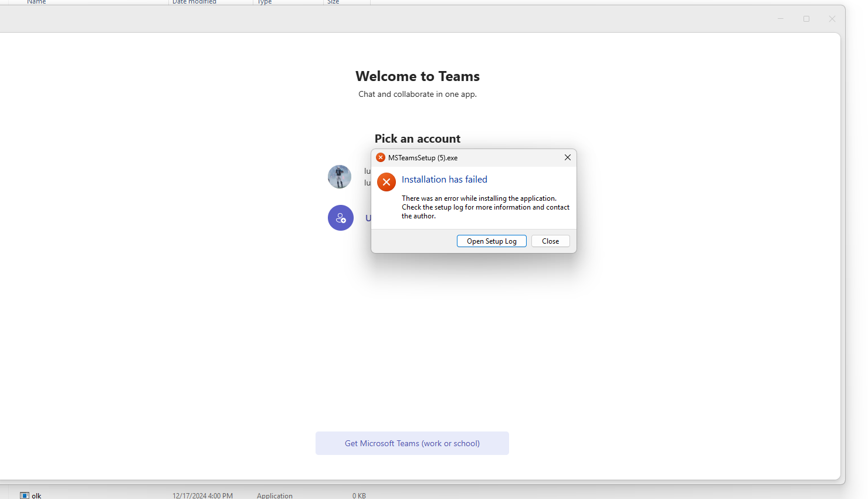The image size is (868, 499).
Task: Click MSTeamsSetup (5).exe title text
Action: tap(423, 157)
